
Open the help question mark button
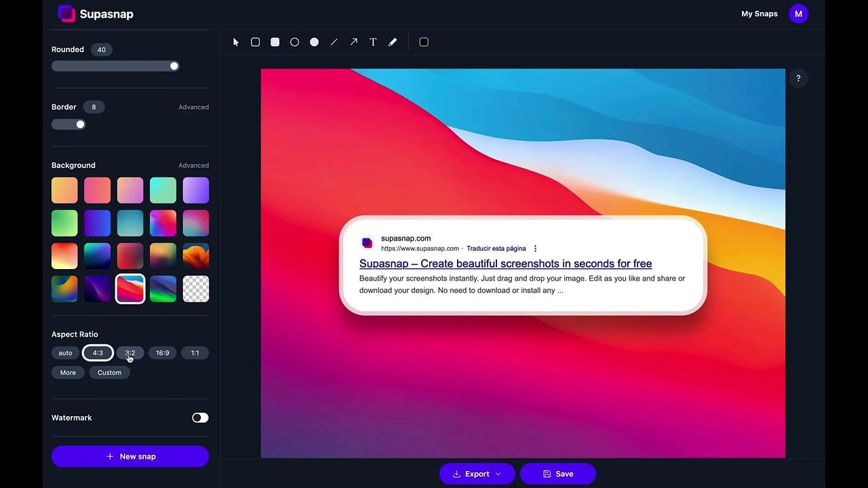pyautogui.click(x=798, y=79)
